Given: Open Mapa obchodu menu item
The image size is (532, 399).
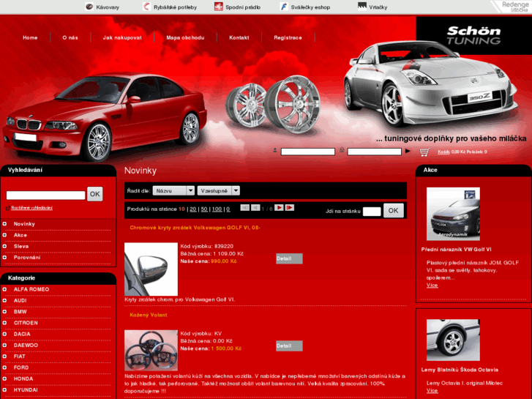Looking at the screenshot, I should (185, 37).
